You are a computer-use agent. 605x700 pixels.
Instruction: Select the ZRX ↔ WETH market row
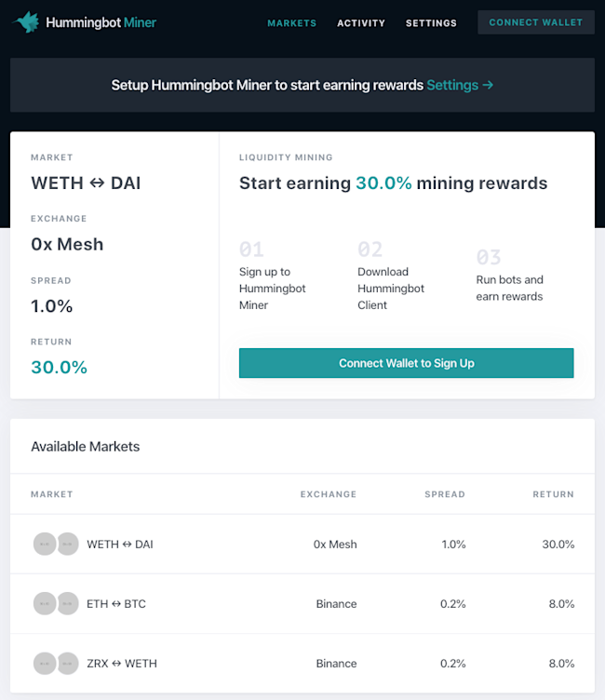pos(302,664)
